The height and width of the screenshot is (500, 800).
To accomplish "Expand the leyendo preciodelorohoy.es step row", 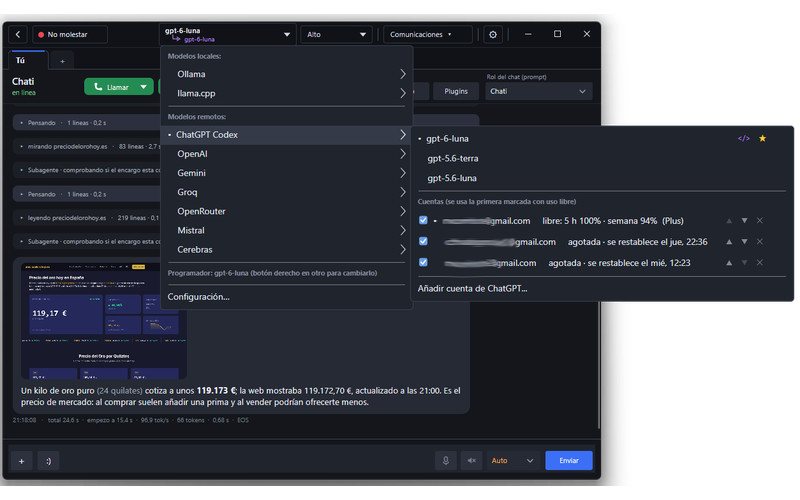I will (87, 218).
